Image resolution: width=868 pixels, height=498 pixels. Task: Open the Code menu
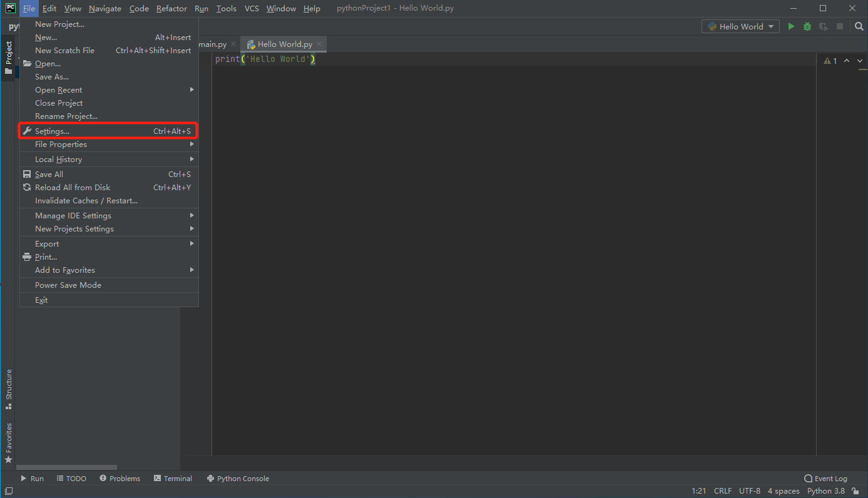point(139,9)
